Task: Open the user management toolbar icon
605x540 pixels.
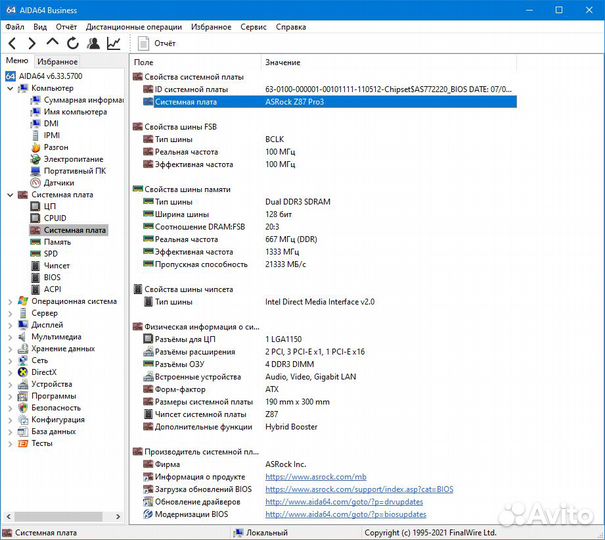Action: 93,43
